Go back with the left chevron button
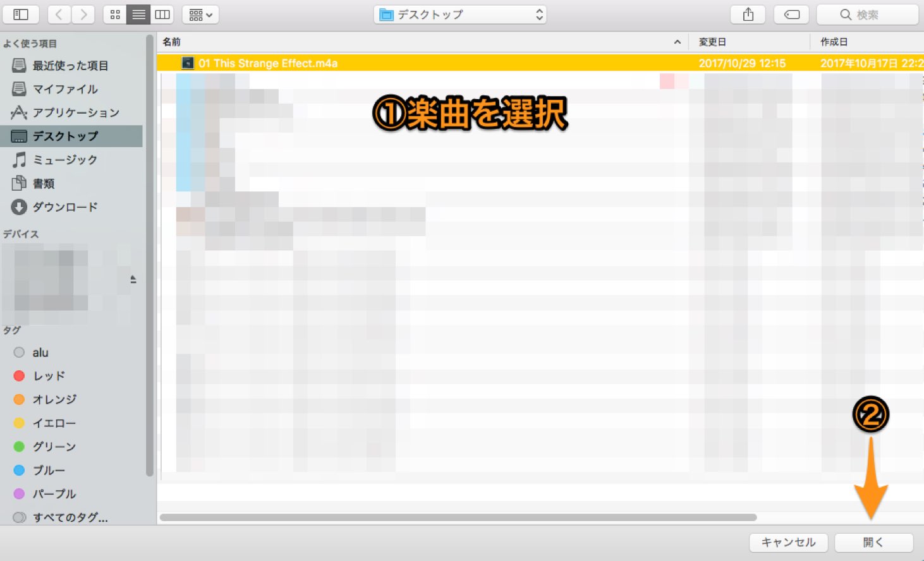This screenshot has height=561, width=924. pyautogui.click(x=59, y=15)
